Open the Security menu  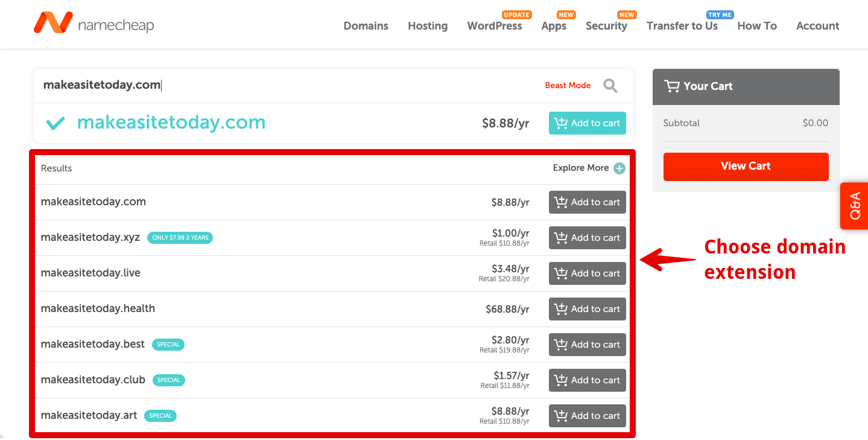pos(606,26)
